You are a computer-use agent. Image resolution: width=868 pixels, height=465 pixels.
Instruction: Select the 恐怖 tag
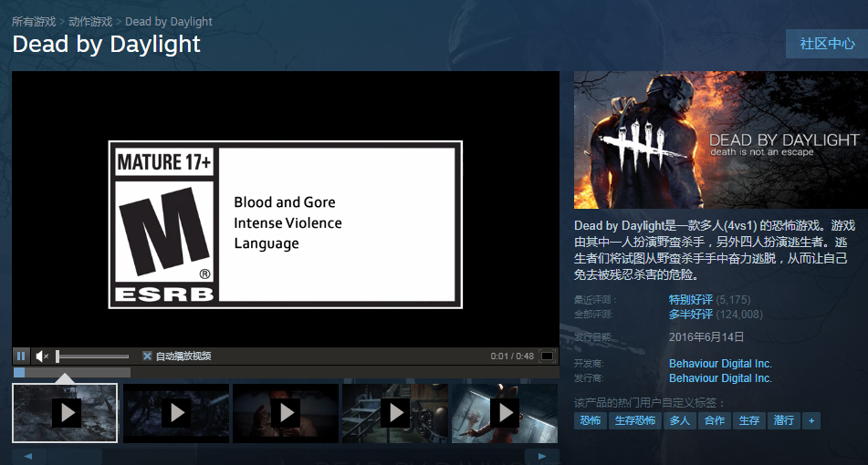(591, 421)
